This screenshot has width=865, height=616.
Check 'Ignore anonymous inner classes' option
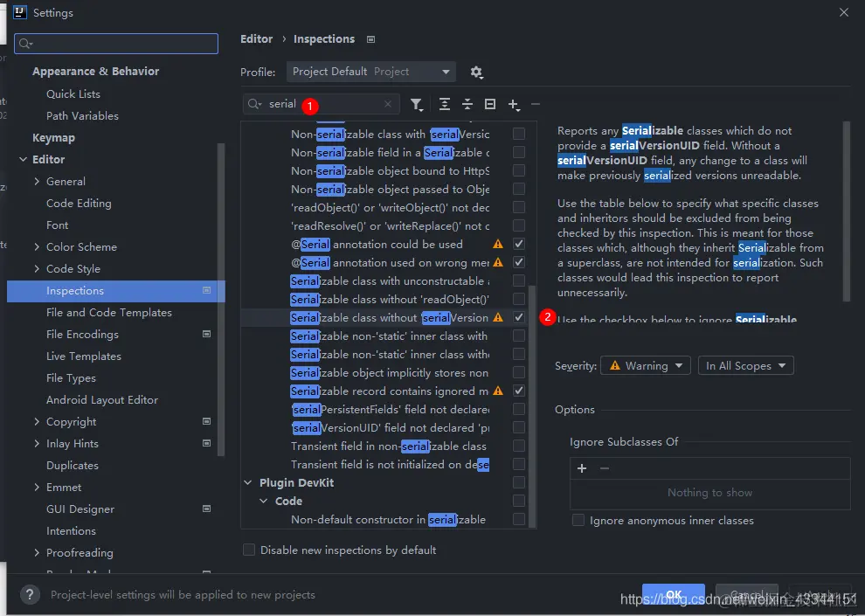[x=578, y=520]
